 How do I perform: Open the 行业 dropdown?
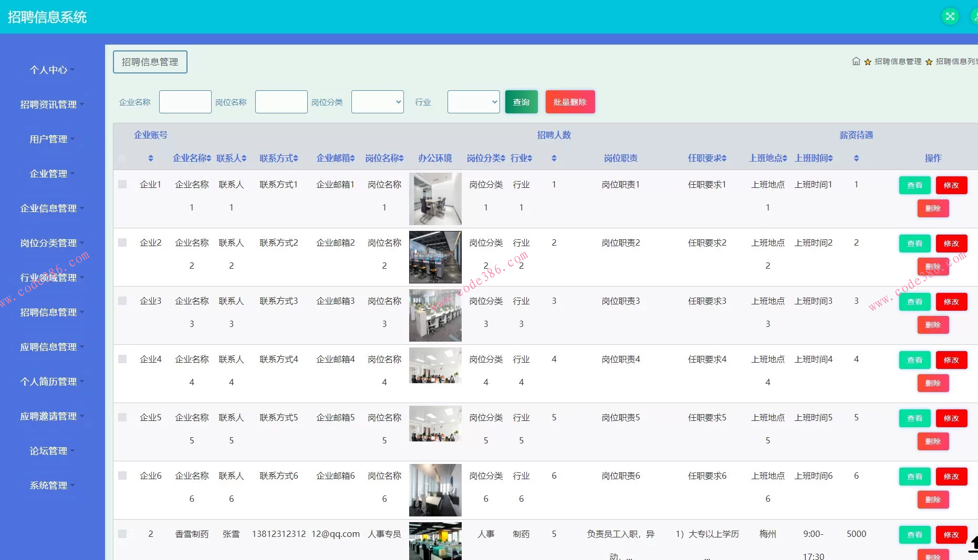pos(473,101)
